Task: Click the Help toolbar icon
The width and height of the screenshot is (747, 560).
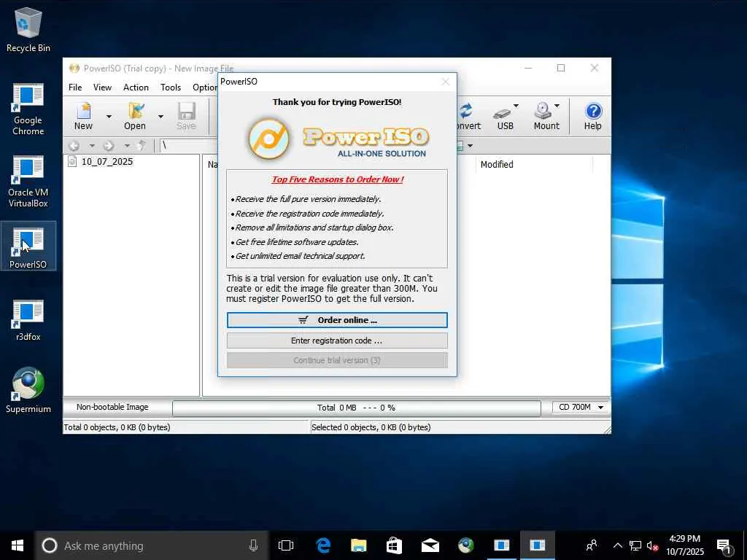Action: pos(592,116)
